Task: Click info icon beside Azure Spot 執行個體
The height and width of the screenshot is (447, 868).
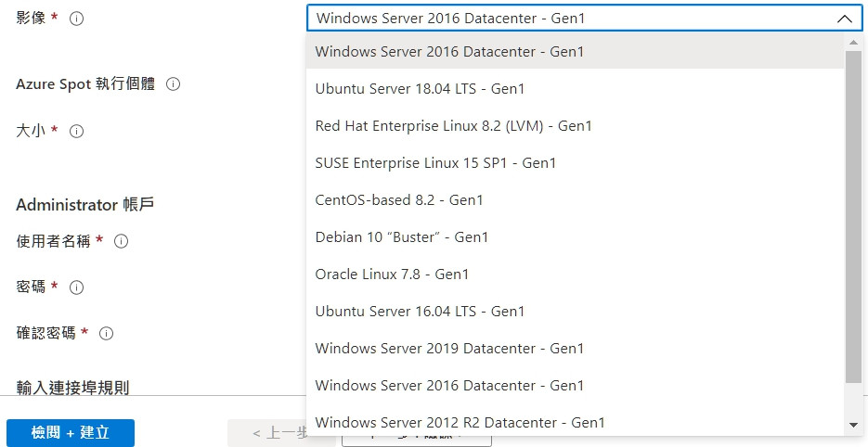Action: coord(173,84)
